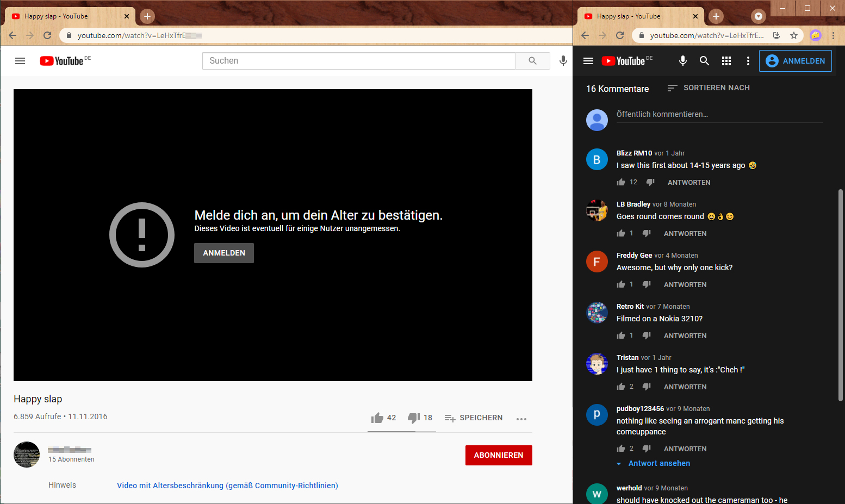845x504 pixels.
Task: Click Anmelden in the right window header
Action: click(x=796, y=61)
